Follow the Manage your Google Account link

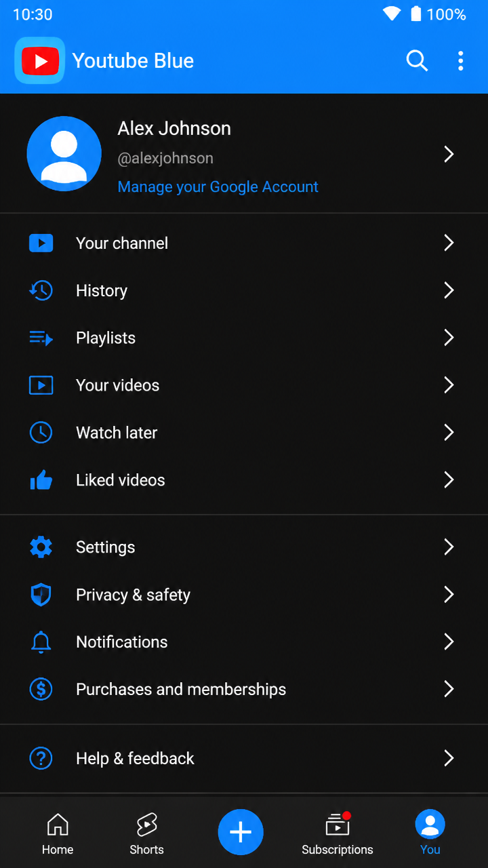coord(218,187)
